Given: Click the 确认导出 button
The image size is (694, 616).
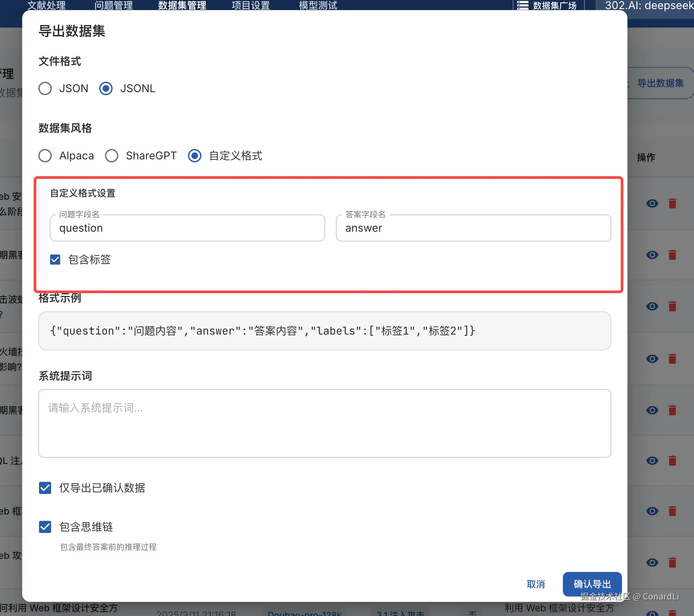Looking at the screenshot, I should pos(592,584).
